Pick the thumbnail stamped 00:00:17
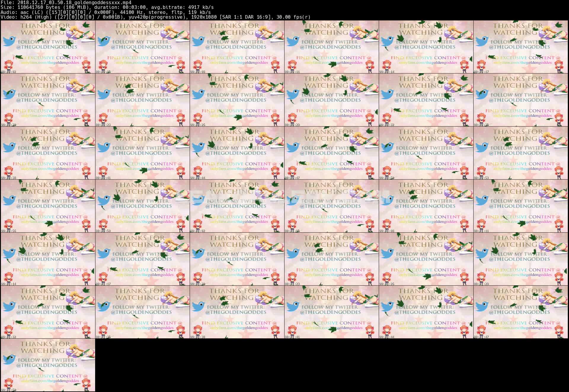The width and height of the screenshot is (569, 392). click(x=521, y=47)
